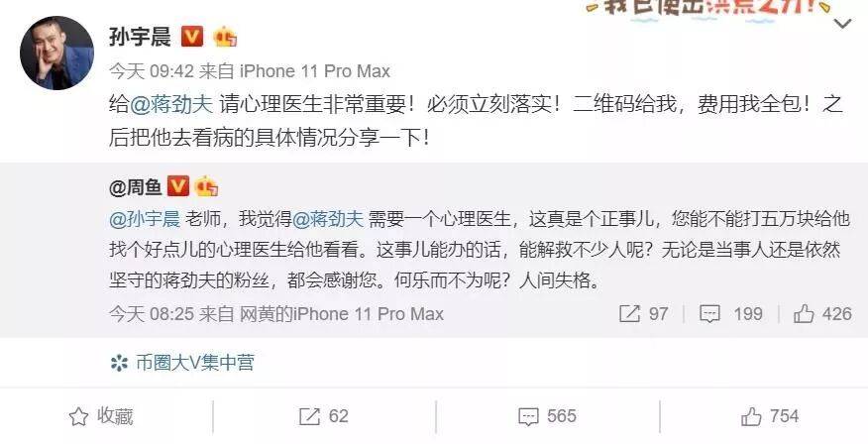The height and width of the screenshot is (444, 868).
Task: Open @周鱼 reposted author link
Action: pyautogui.click(x=136, y=187)
